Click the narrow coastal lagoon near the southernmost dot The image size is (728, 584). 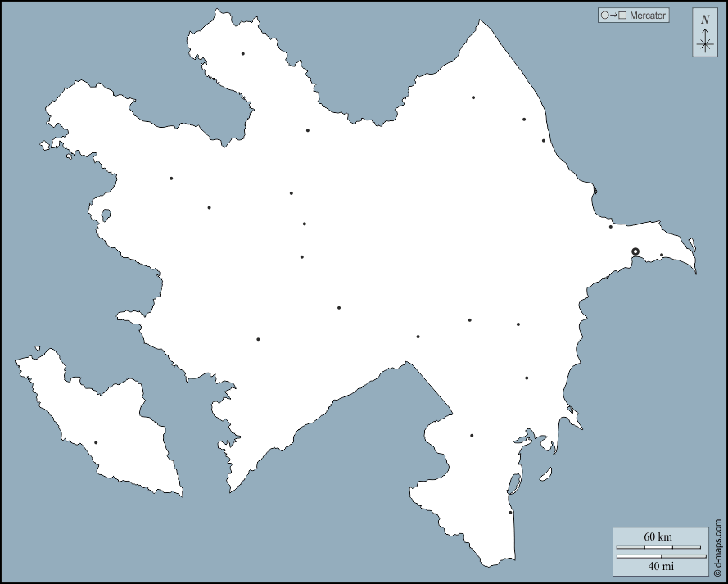(x=514, y=483)
